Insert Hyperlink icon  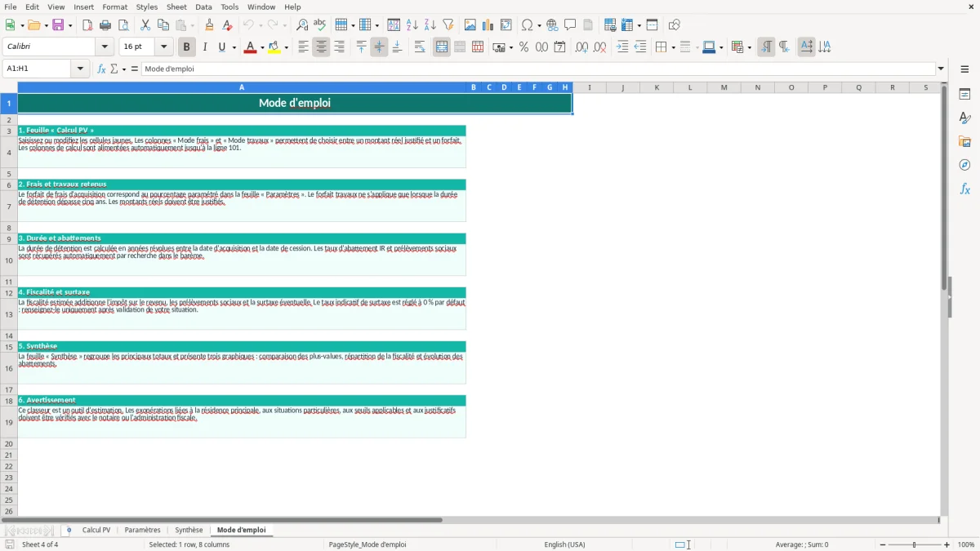point(552,25)
